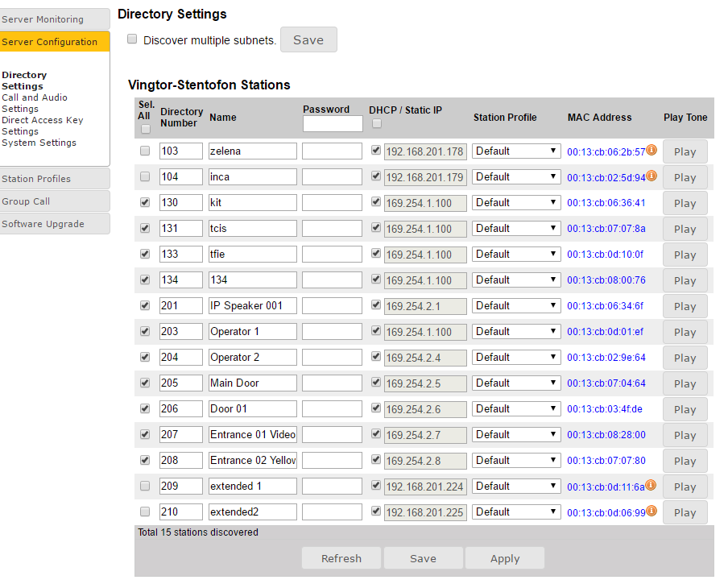Go to Direct Access Key Settings
Screen dimensions: 728x584
coord(42,126)
